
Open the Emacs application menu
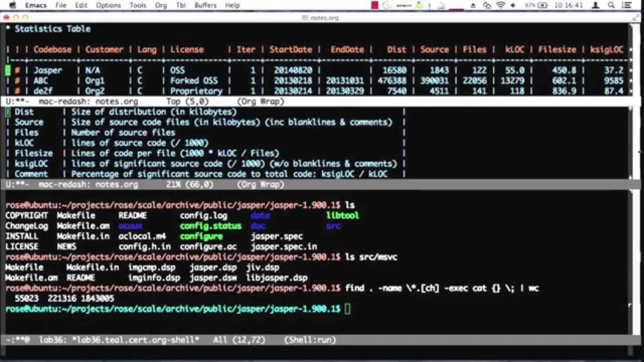click(36, 5)
